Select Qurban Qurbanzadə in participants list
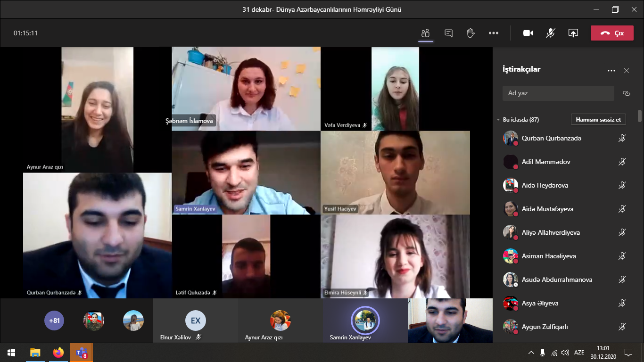Screen dimensions: 644x362 tap(551, 138)
